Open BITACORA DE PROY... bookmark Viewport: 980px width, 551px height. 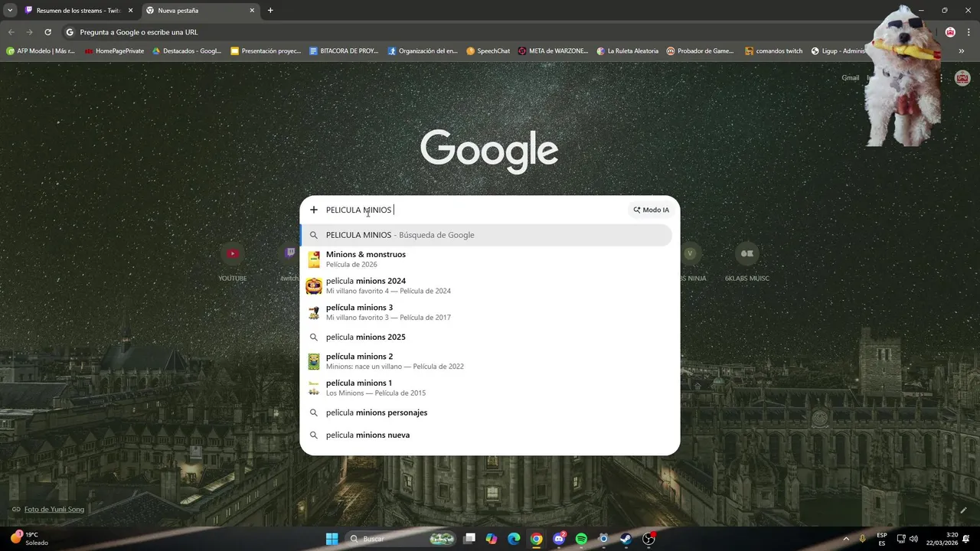(344, 51)
